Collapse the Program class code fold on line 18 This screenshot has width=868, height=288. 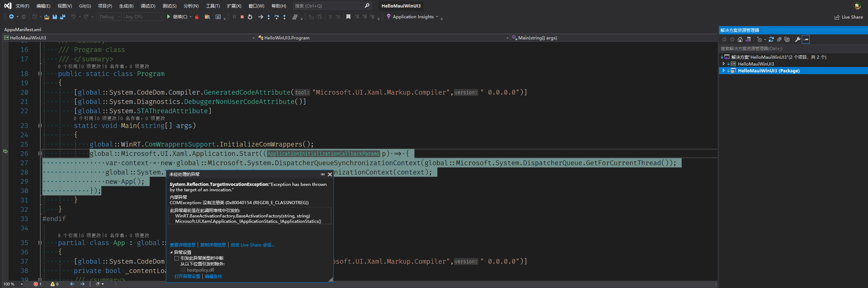[x=40, y=74]
